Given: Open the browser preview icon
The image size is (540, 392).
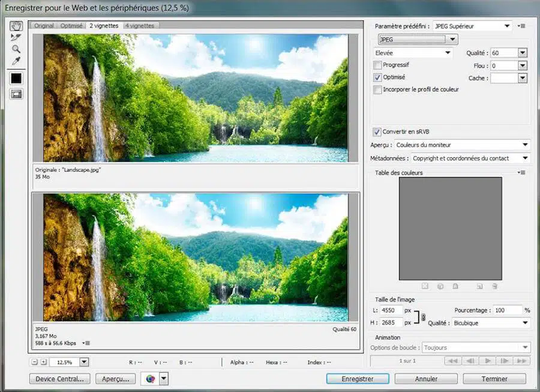Looking at the screenshot, I should 151,379.
